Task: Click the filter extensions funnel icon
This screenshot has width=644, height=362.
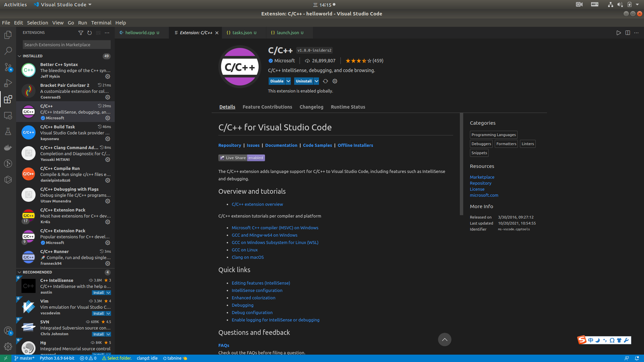Action: 81,33
